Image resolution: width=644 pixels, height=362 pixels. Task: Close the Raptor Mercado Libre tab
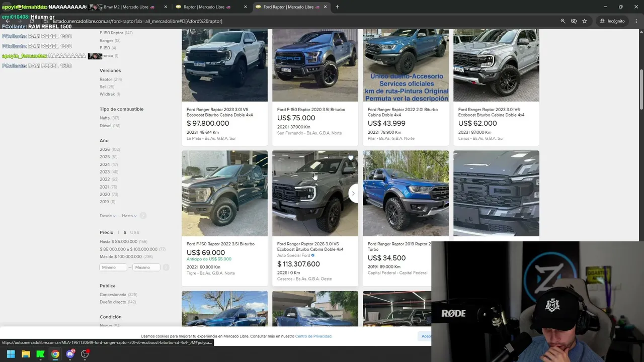(x=246, y=7)
